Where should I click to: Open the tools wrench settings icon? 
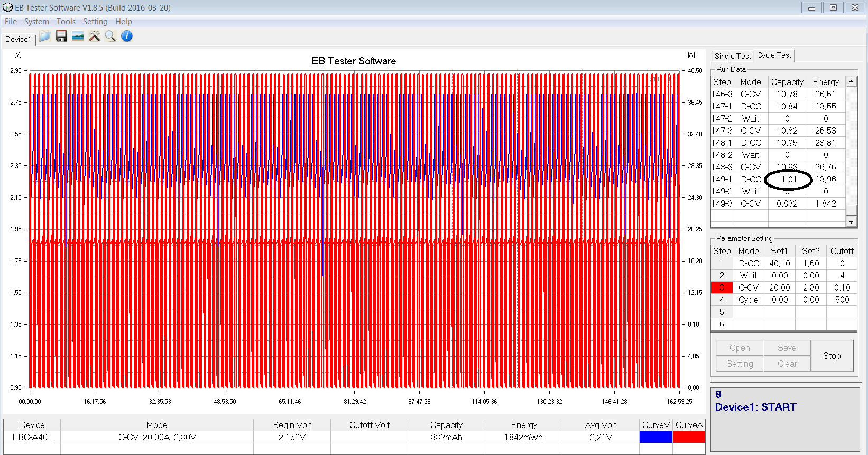[94, 36]
